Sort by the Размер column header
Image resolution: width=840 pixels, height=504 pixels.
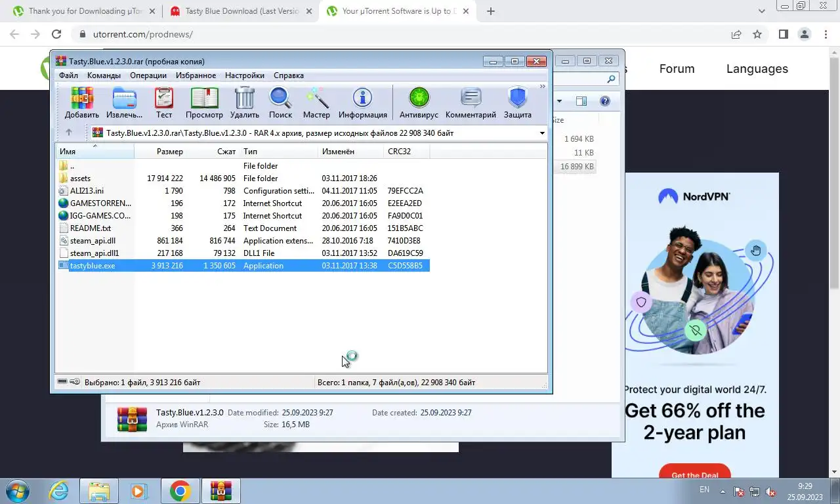coord(161,152)
